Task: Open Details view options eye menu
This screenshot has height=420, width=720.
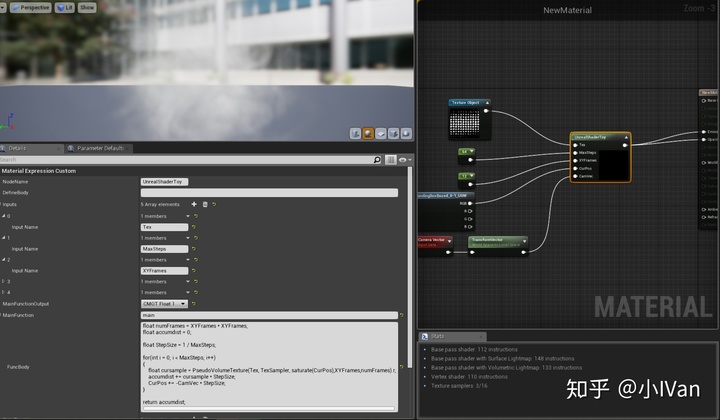Action: [x=404, y=160]
